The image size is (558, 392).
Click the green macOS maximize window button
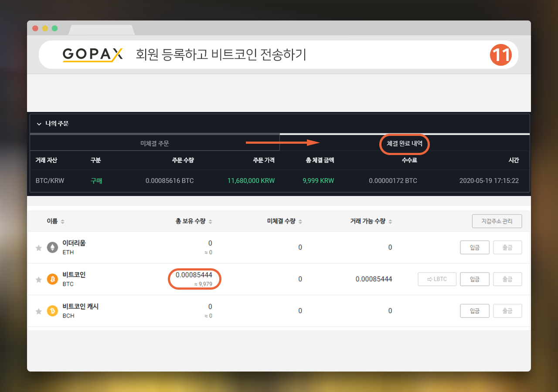tap(54, 28)
